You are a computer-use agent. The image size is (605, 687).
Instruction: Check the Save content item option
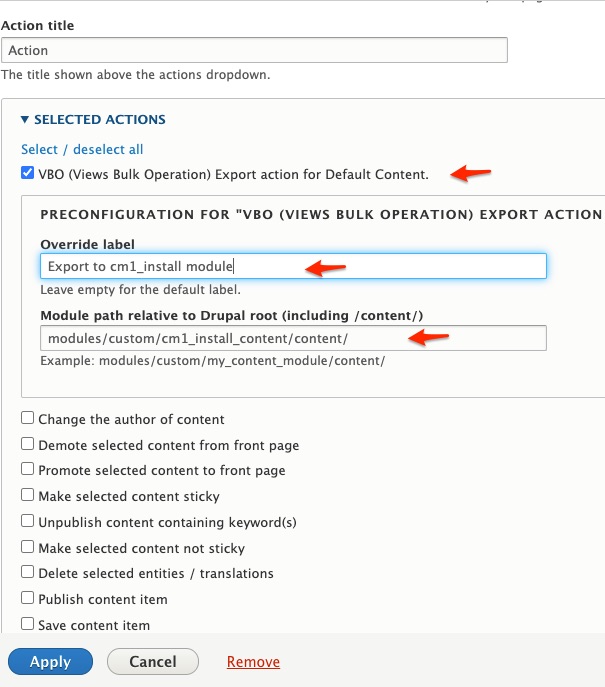[28, 623]
